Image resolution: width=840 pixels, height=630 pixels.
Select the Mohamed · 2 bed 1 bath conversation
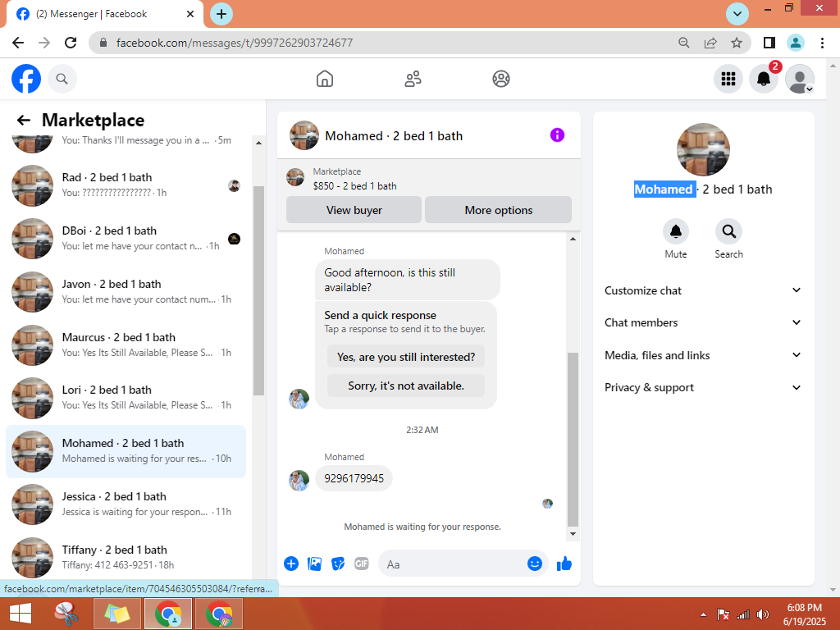tap(126, 451)
